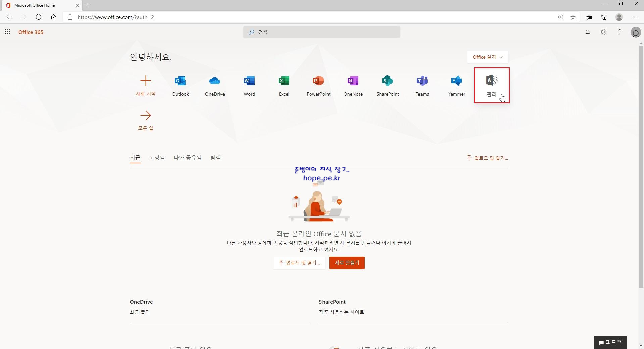The width and height of the screenshot is (644, 349).
Task: Open the PowerPoint app
Action: click(x=318, y=85)
